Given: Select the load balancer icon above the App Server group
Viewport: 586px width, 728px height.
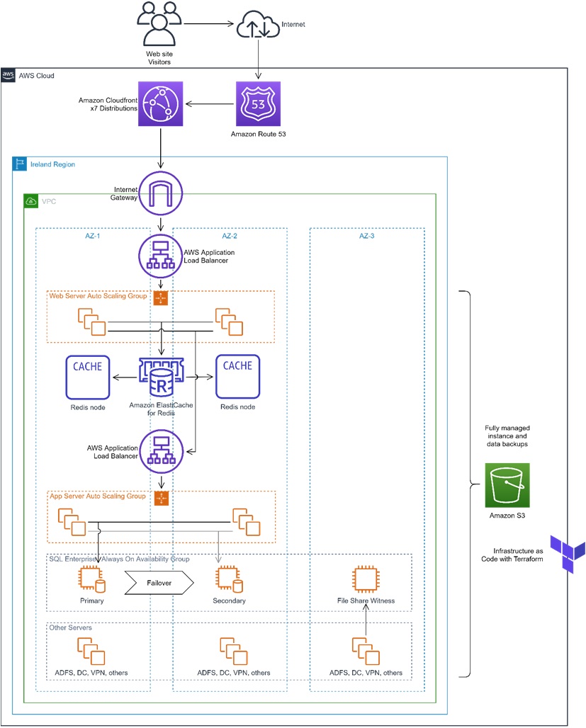Looking at the screenshot, I should click(162, 451).
